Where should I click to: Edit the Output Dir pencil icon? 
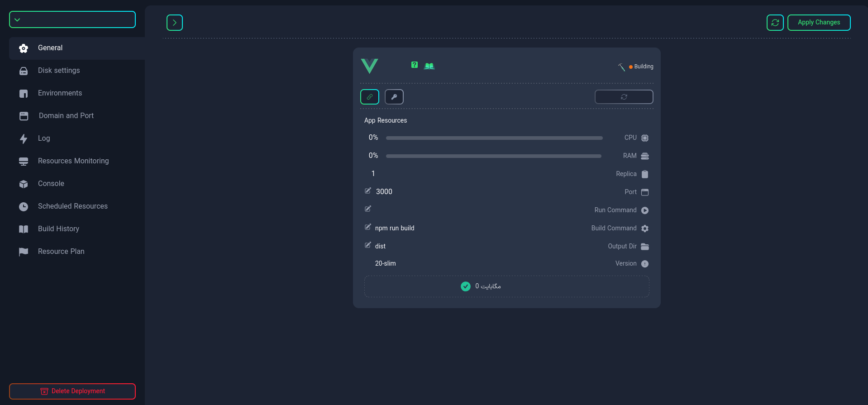pyautogui.click(x=368, y=245)
